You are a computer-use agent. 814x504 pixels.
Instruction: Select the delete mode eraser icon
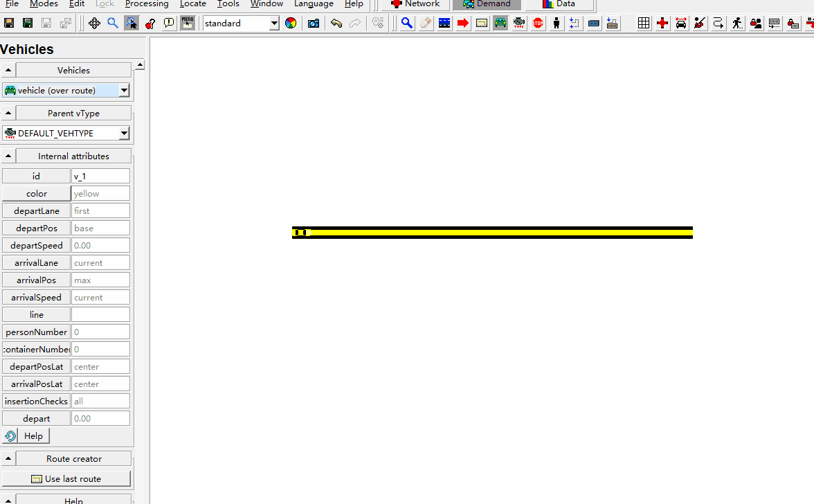pos(426,24)
